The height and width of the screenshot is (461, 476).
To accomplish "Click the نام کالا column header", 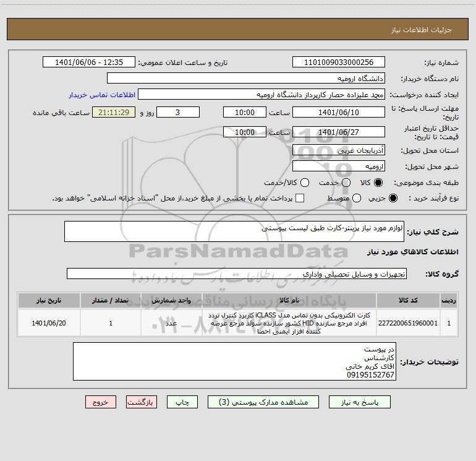I will [x=289, y=300].
